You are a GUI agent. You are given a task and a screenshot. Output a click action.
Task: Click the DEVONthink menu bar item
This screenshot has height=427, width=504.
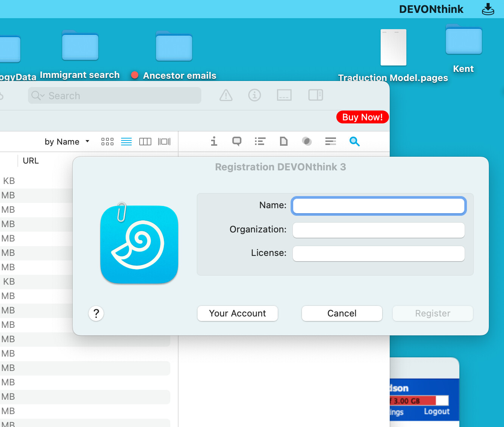tap(431, 9)
